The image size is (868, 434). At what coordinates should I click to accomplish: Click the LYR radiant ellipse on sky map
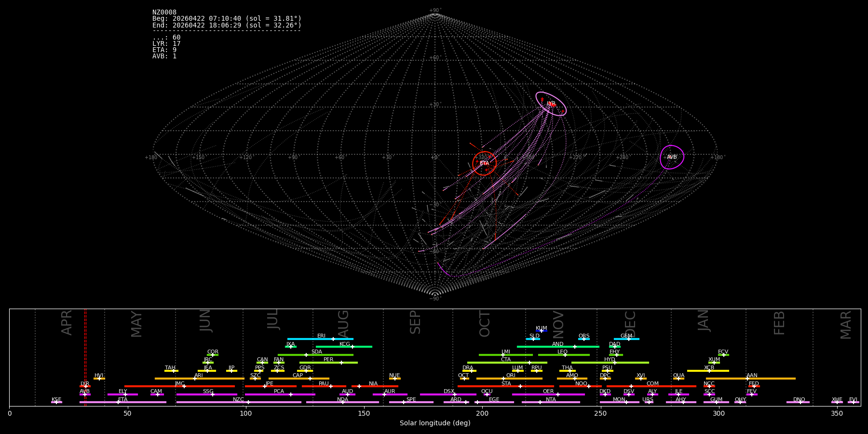coord(551,104)
